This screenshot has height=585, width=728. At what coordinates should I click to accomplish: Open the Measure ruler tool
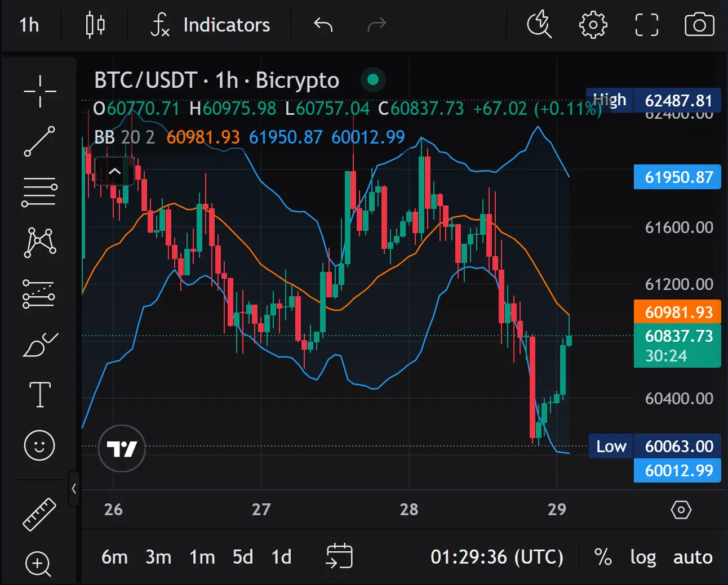(39, 514)
